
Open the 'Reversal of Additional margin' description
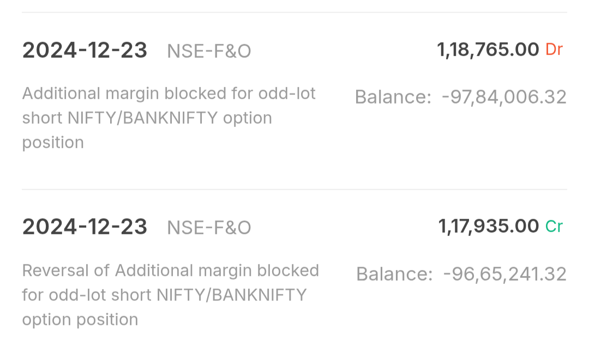(x=170, y=295)
